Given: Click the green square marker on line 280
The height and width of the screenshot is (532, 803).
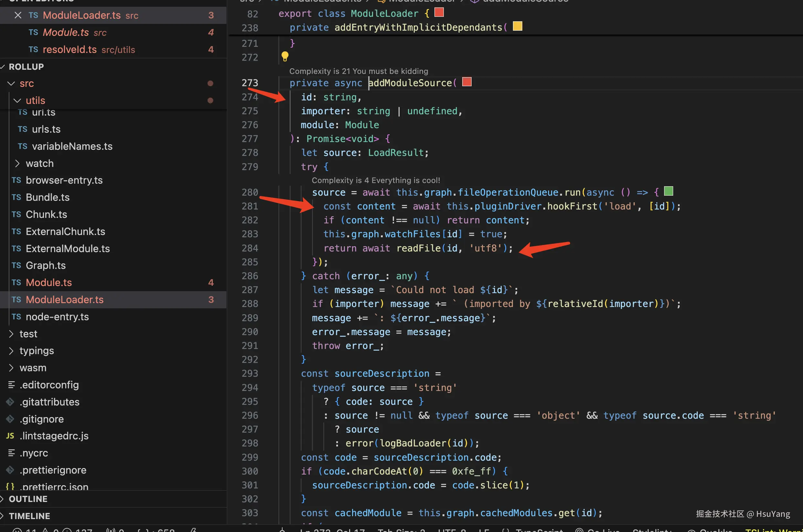Looking at the screenshot, I should pos(668,191).
